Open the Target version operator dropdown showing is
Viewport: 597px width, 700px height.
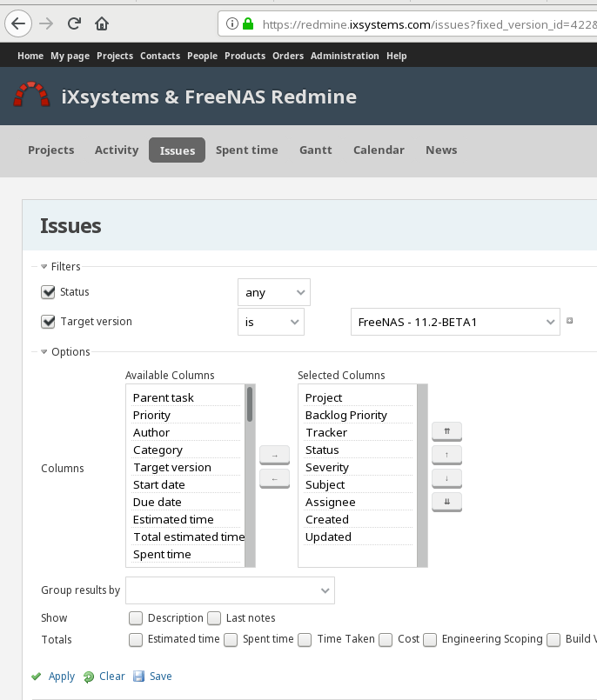click(271, 322)
